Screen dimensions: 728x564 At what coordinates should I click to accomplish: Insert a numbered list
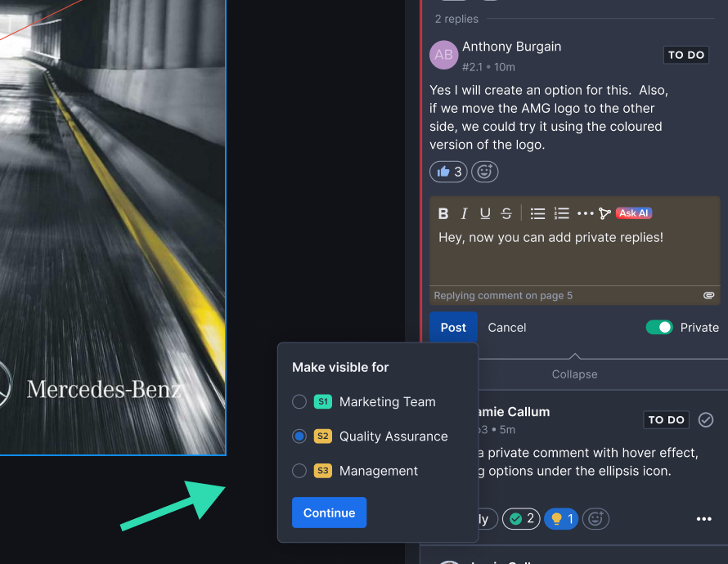coord(561,213)
